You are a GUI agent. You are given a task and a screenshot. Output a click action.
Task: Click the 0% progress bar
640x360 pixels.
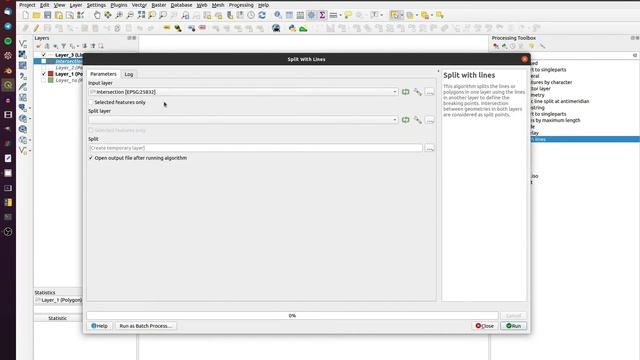(292, 316)
